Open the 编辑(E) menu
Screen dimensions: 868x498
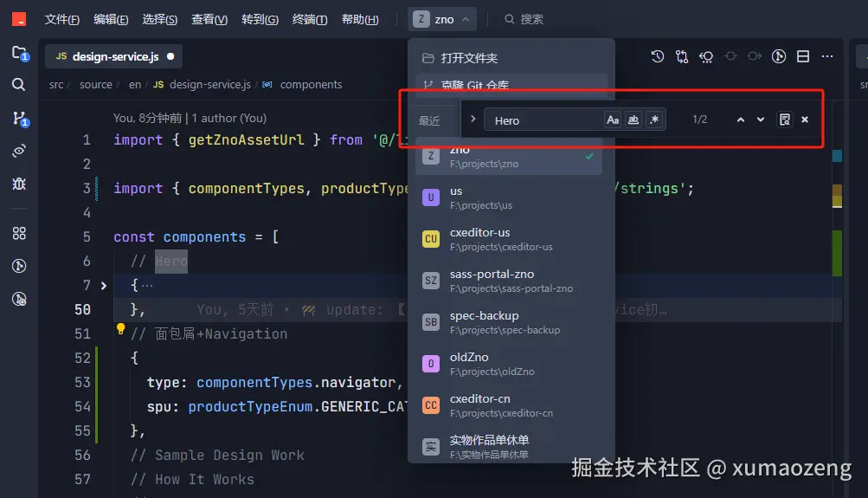coord(111,19)
